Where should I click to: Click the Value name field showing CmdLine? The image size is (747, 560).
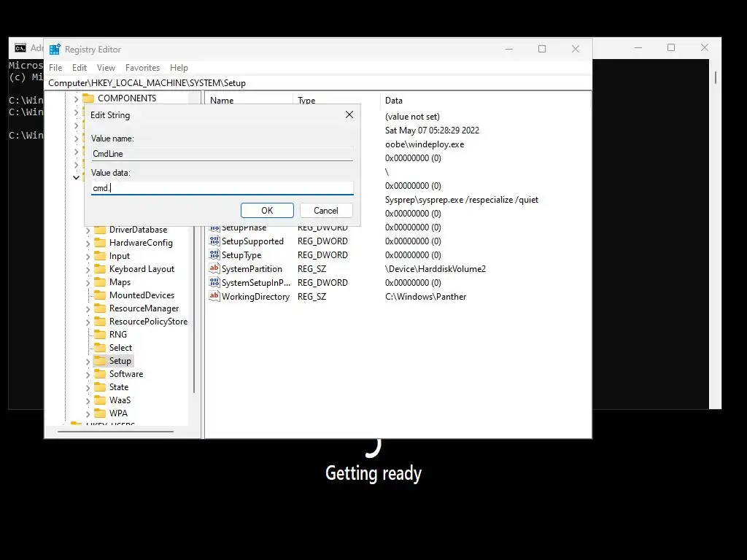point(222,154)
